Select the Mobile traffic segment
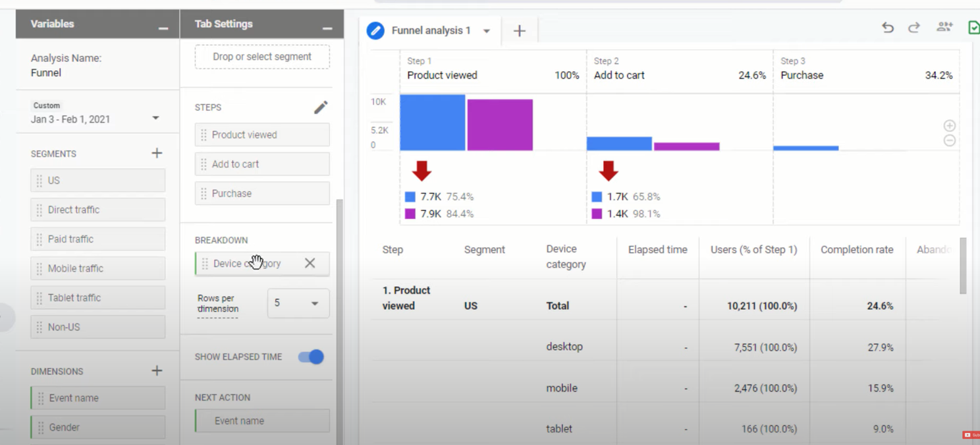This screenshot has height=445, width=980. pos(97,268)
